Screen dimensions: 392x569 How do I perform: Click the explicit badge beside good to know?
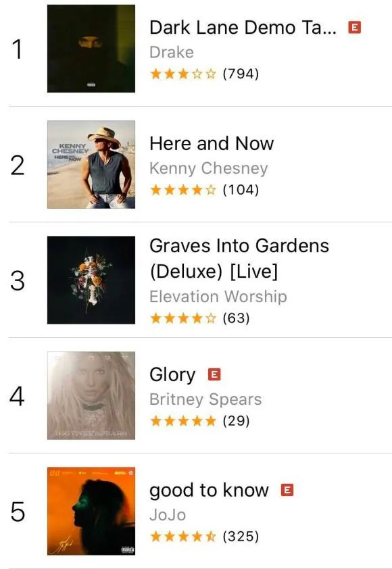pyautogui.click(x=287, y=490)
